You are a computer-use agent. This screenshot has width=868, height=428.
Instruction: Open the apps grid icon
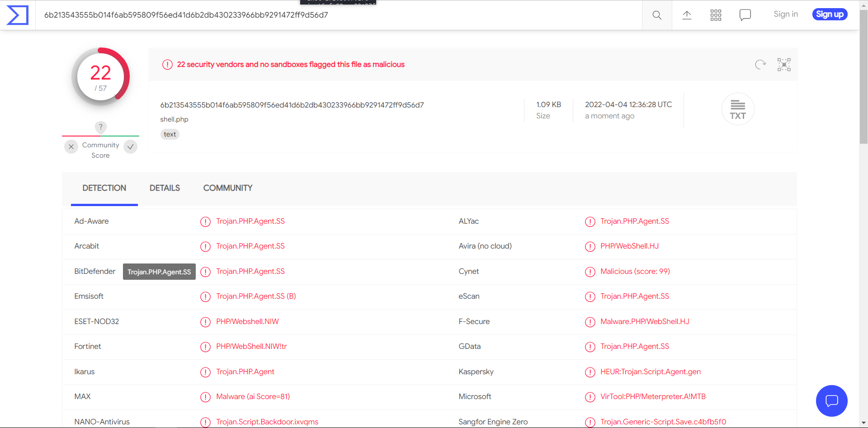click(716, 15)
